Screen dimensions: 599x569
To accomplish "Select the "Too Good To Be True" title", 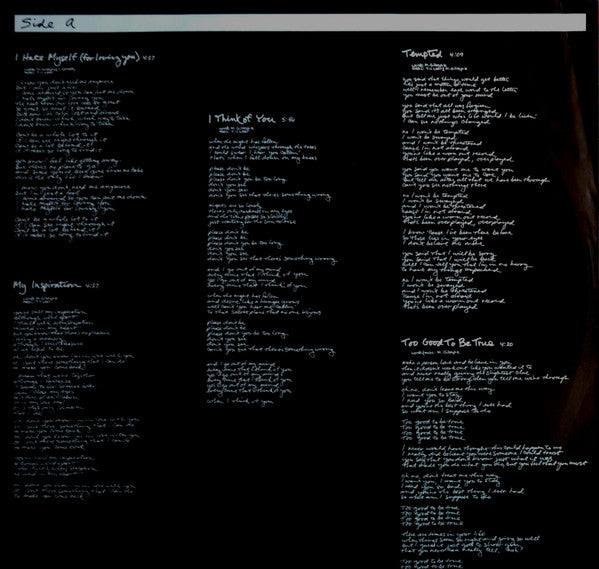I will pos(447,342).
